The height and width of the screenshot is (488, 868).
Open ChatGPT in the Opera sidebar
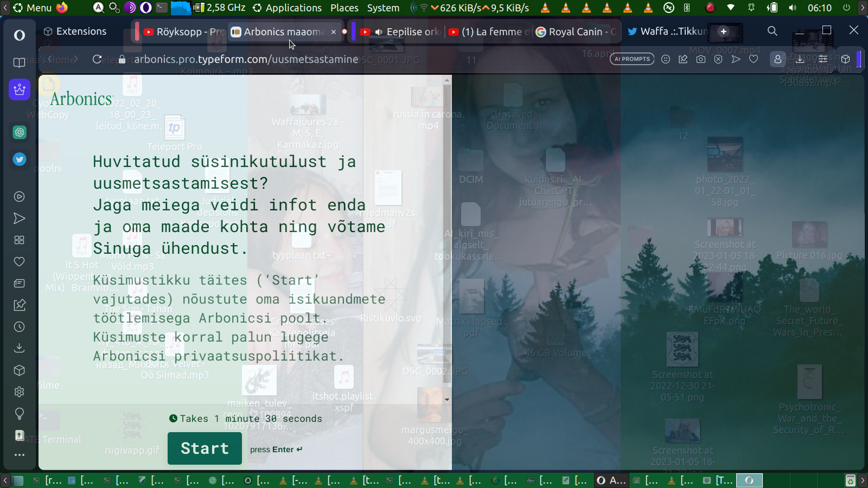[x=20, y=132]
